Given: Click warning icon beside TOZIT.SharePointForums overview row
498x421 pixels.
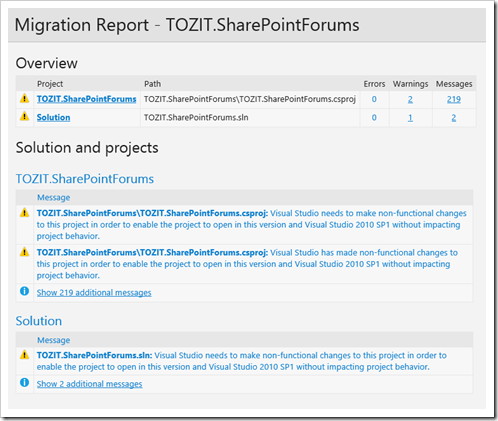Looking at the screenshot, I should (24, 99).
